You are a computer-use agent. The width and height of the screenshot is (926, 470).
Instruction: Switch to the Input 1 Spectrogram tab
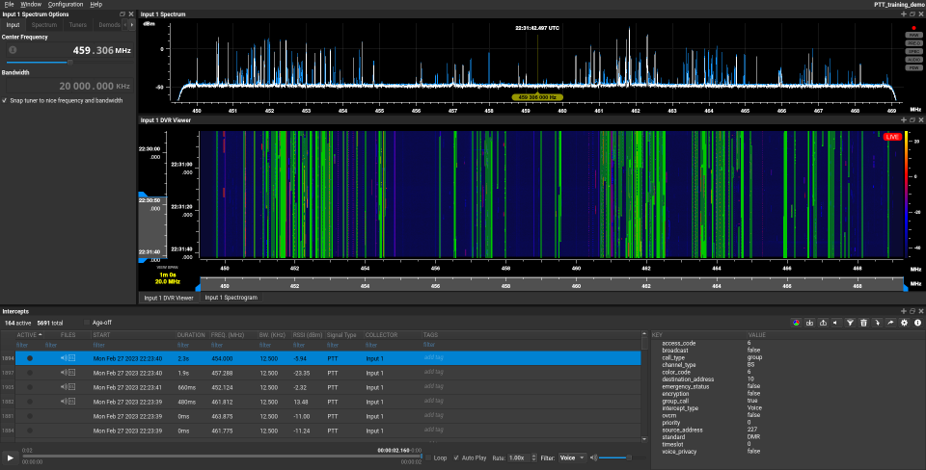pos(232,297)
